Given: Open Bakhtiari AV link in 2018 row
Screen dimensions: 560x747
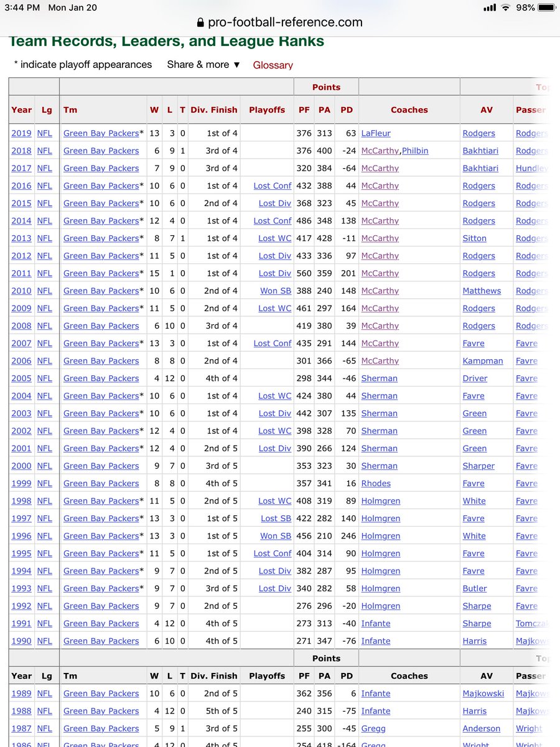Looking at the screenshot, I should [480, 151].
